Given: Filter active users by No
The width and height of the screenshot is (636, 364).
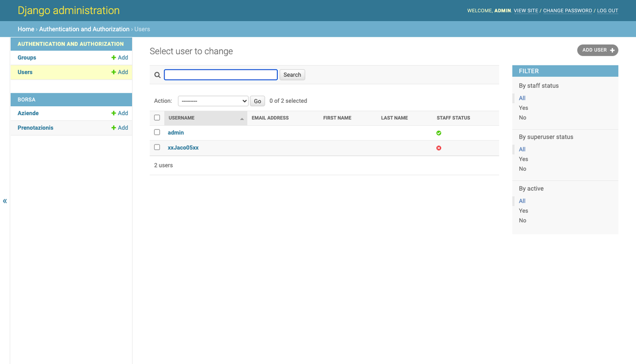Looking at the screenshot, I should tap(523, 220).
